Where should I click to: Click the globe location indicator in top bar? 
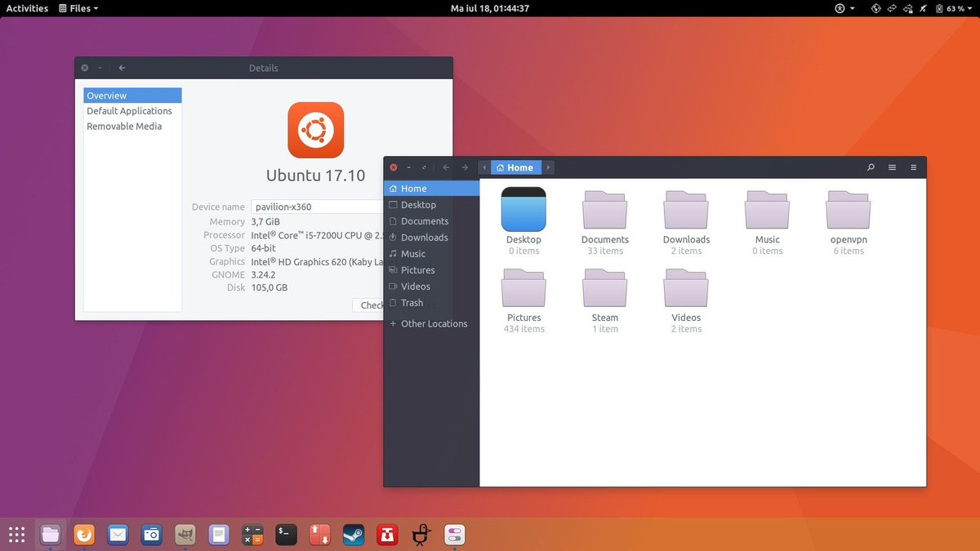pos(876,8)
